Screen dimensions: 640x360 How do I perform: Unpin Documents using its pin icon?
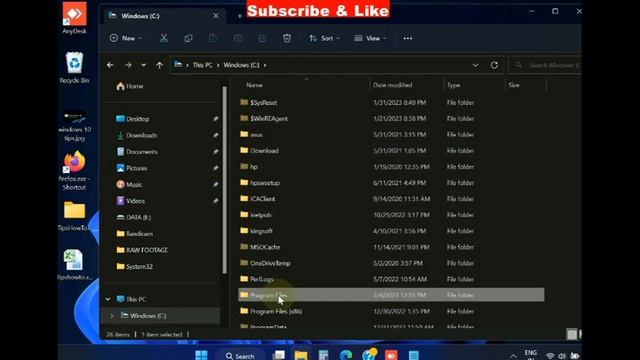click(215, 151)
